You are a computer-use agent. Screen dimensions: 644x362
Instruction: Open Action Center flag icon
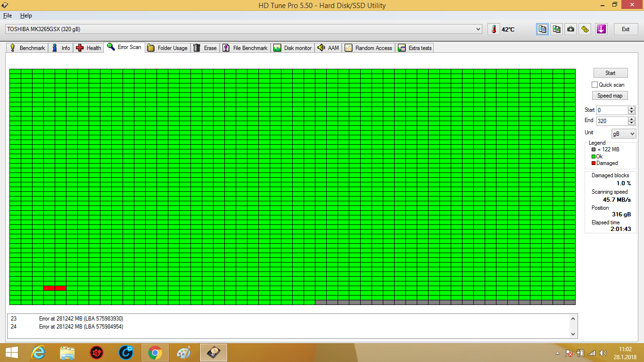(569, 353)
